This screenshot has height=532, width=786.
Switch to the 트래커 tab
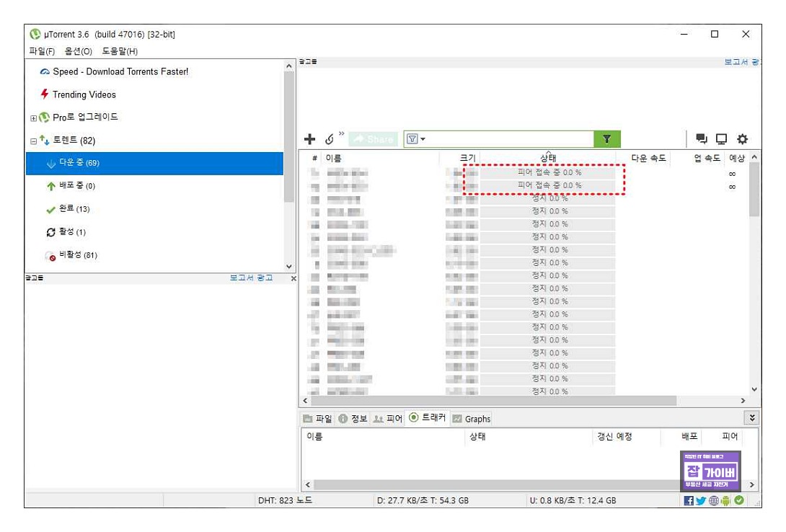427,417
